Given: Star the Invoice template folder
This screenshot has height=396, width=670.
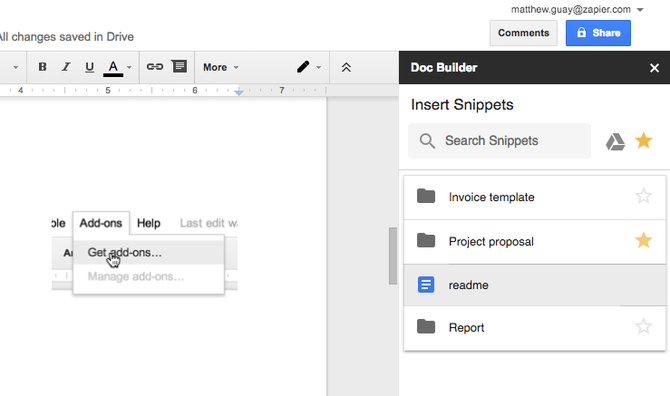Looking at the screenshot, I should [x=644, y=196].
